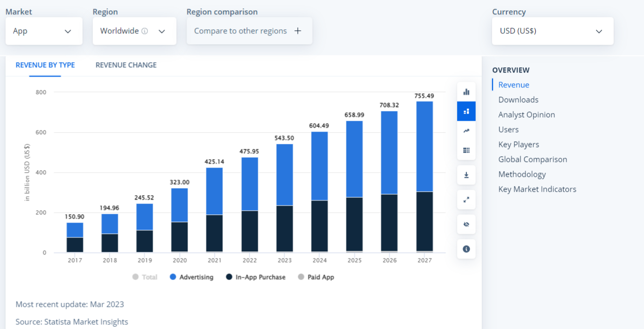Show data as table grid icon
Screen dimensions: 644x329
click(x=466, y=150)
